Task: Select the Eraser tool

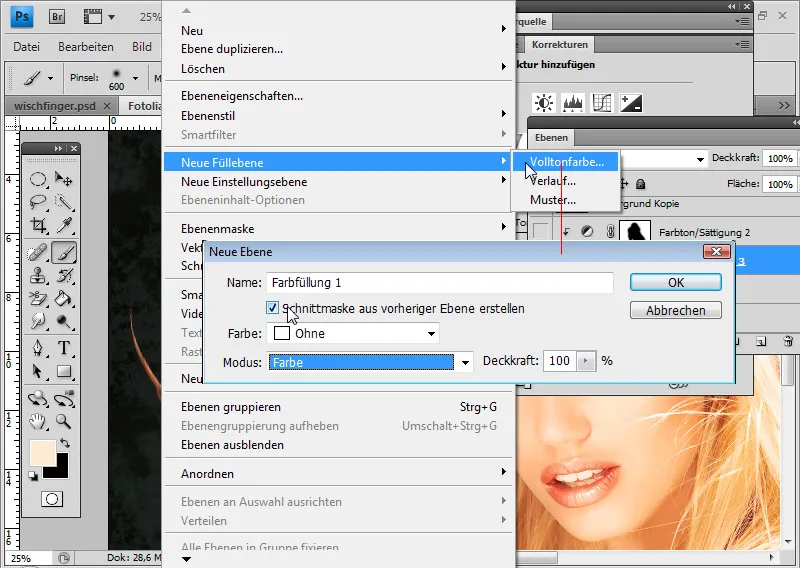Action: coord(38,298)
